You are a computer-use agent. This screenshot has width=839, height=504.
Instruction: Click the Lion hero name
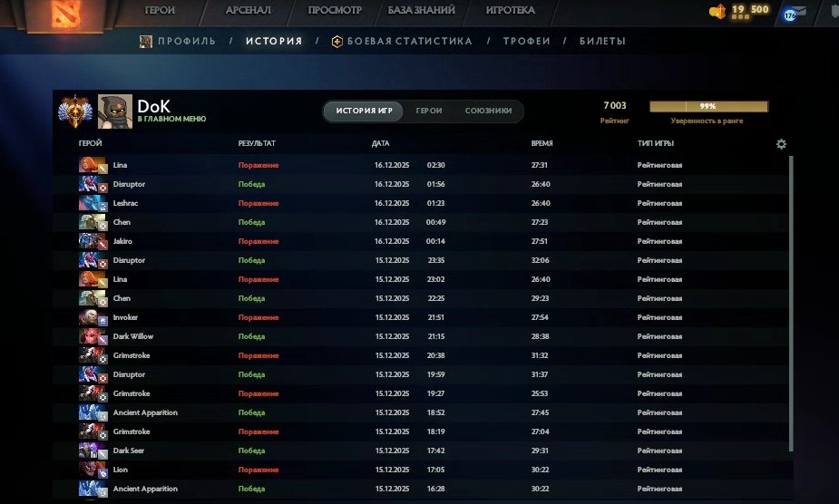point(121,470)
